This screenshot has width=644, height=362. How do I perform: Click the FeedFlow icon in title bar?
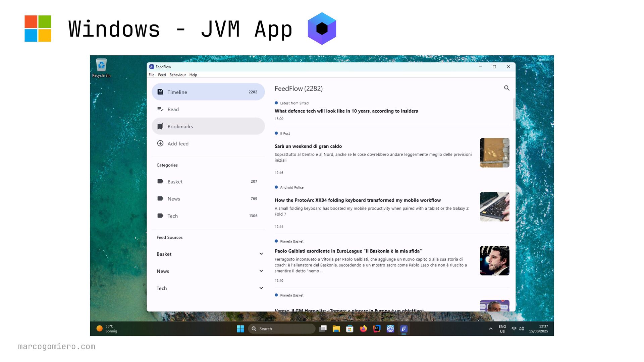[x=152, y=67]
